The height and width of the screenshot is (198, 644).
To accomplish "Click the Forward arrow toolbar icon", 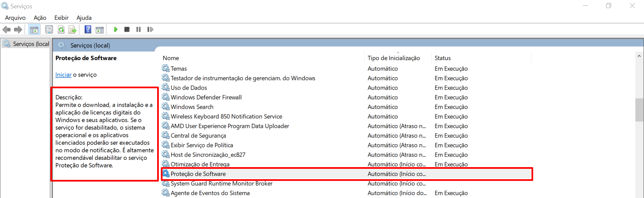I will 18,30.
